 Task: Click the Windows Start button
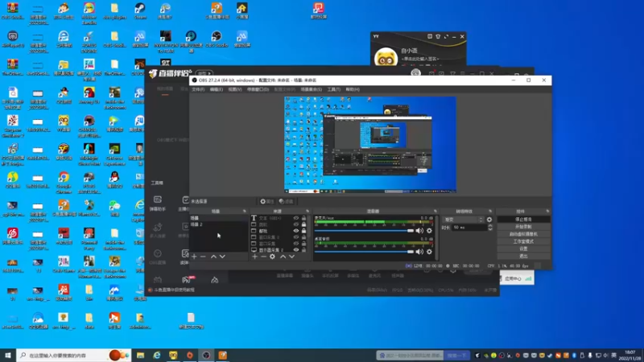click(8, 356)
